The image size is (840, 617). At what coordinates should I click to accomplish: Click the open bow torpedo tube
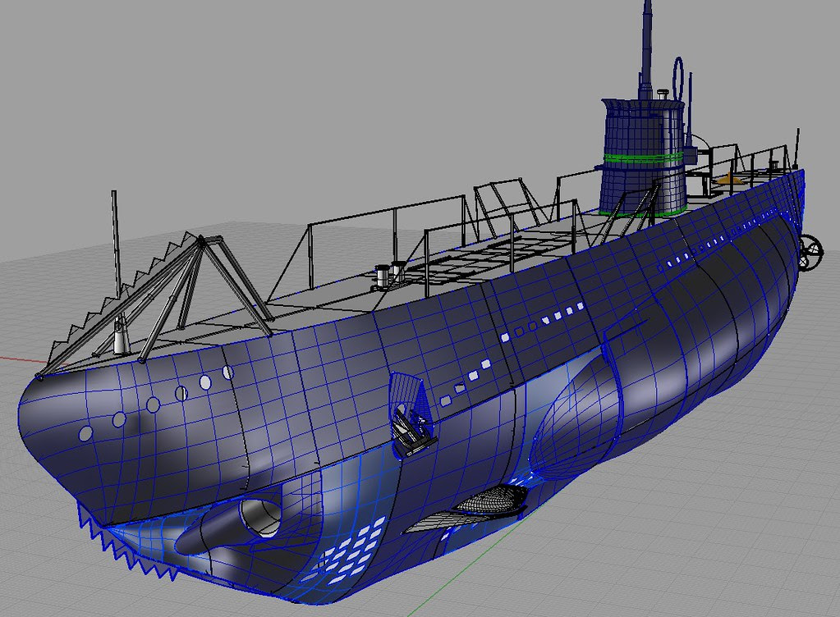coord(259,516)
